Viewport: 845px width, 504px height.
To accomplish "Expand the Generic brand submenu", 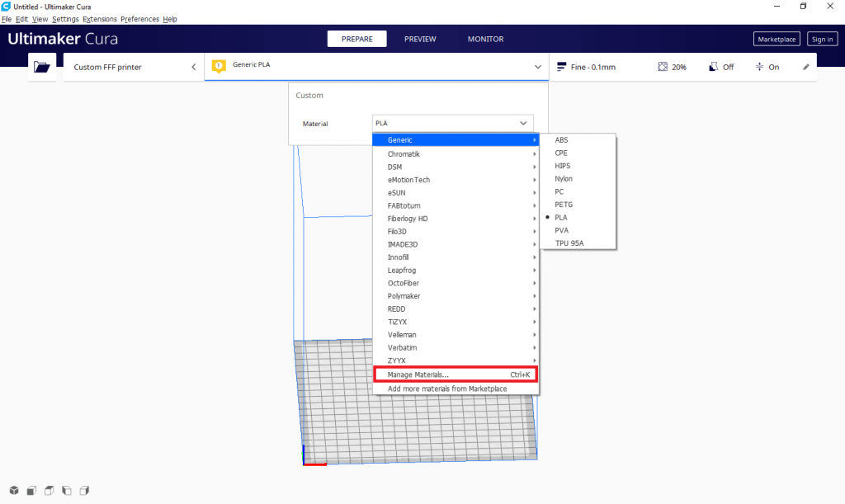I will [x=456, y=140].
